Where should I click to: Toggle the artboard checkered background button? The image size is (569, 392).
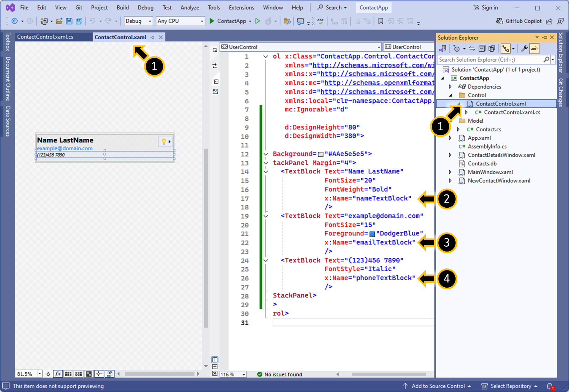(89, 374)
